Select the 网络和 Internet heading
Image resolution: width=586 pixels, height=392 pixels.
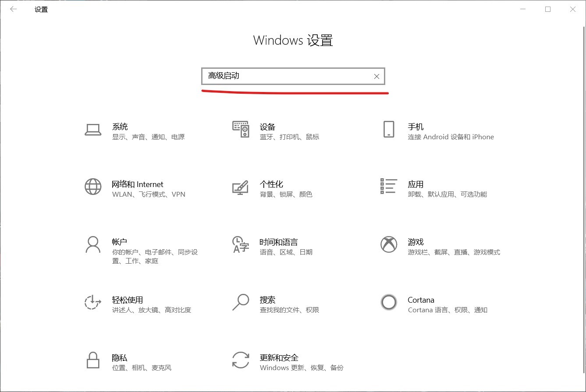(x=138, y=184)
